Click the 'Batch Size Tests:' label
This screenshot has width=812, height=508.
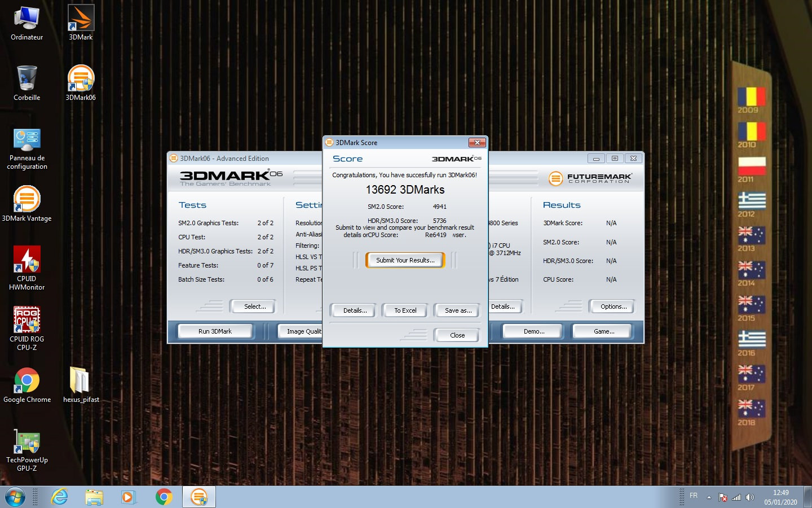click(201, 279)
